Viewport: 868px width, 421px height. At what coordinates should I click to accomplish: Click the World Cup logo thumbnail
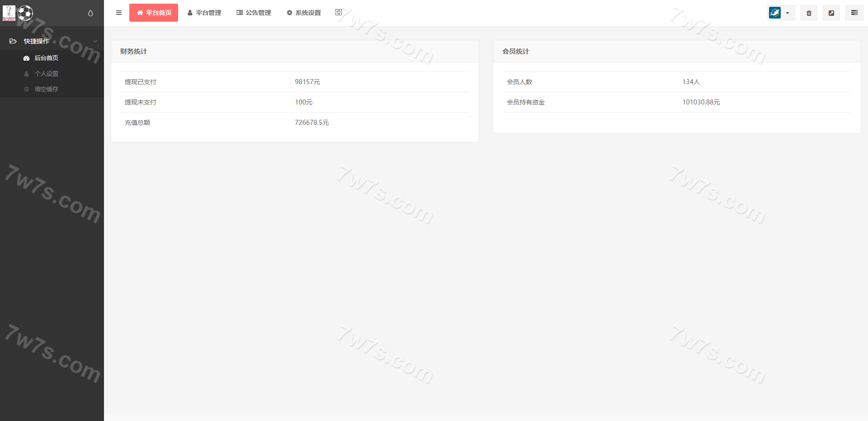(9, 13)
